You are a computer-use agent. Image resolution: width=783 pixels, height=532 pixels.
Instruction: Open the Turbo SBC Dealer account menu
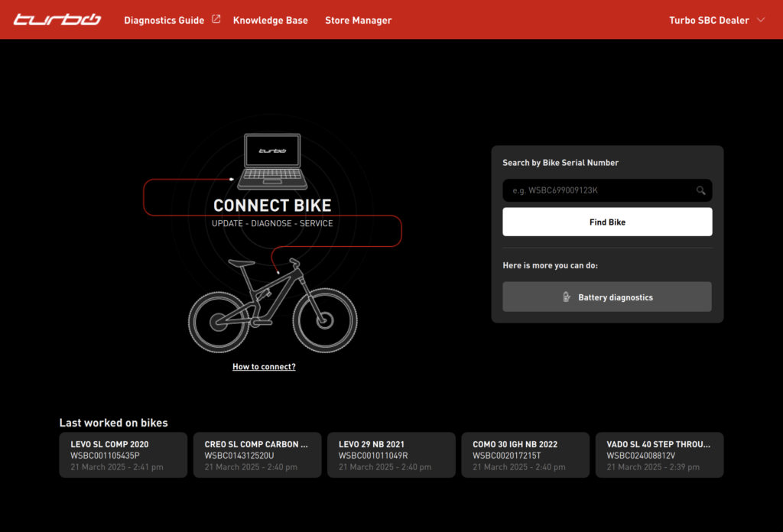(x=709, y=21)
